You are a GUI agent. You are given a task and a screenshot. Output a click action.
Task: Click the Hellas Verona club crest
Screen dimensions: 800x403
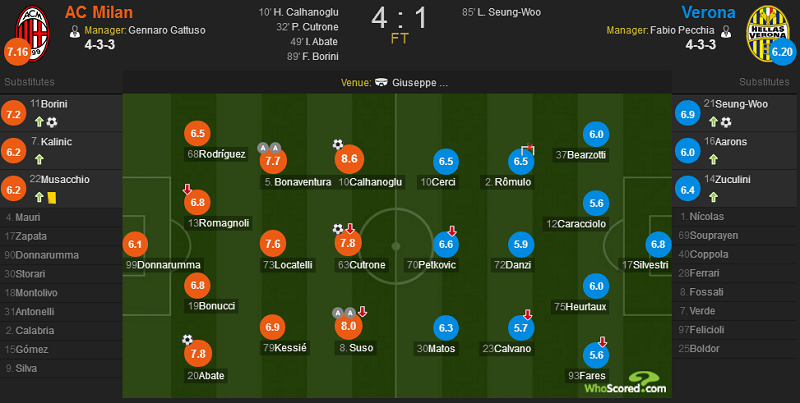pyautogui.click(x=768, y=33)
